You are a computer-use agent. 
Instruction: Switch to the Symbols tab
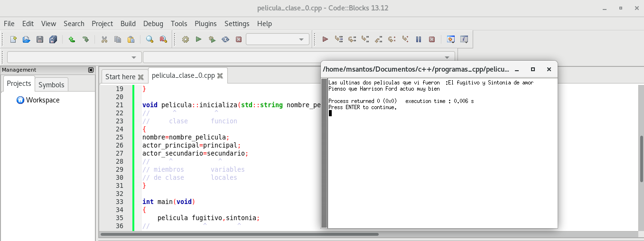click(51, 84)
